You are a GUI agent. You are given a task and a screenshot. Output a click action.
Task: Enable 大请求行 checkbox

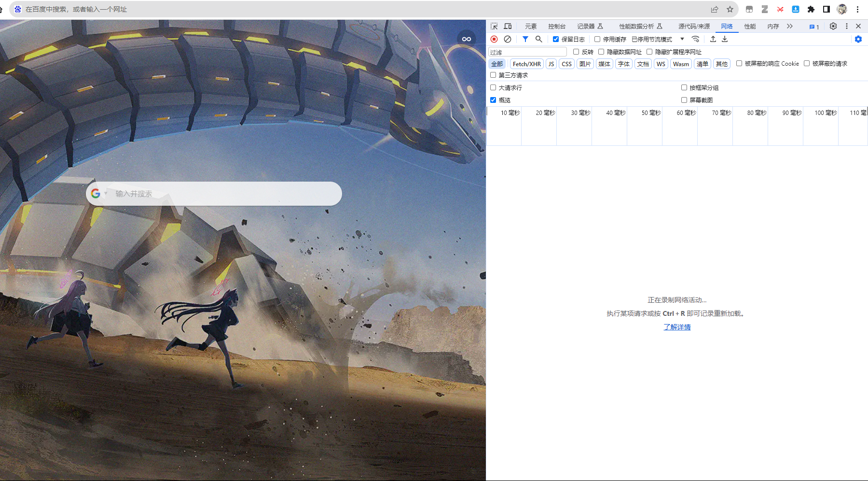pyautogui.click(x=493, y=87)
